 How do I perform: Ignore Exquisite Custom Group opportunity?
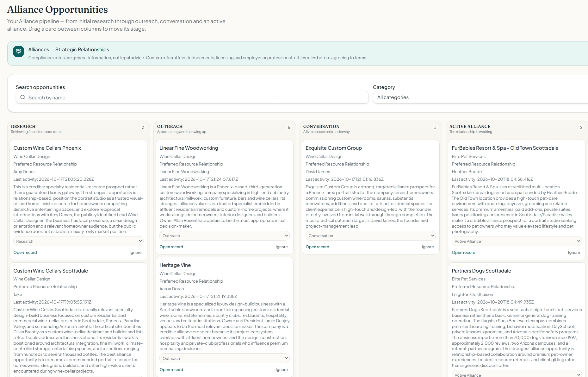(428, 247)
